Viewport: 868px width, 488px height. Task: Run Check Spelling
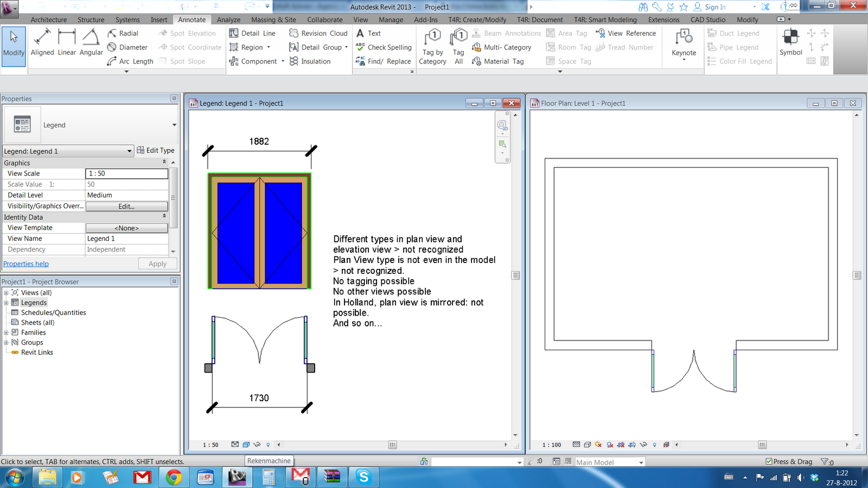(384, 47)
